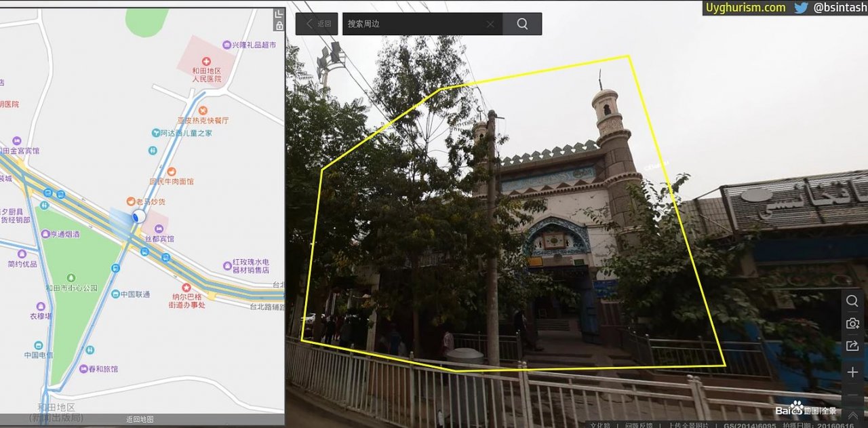Open the panorama search magnifier in right toolbar

point(852,300)
